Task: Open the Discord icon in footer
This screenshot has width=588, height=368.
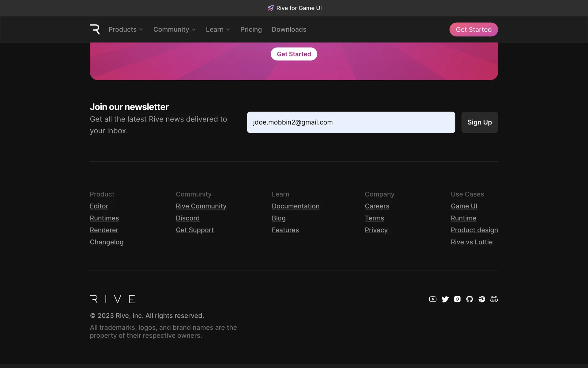Action: point(494,299)
